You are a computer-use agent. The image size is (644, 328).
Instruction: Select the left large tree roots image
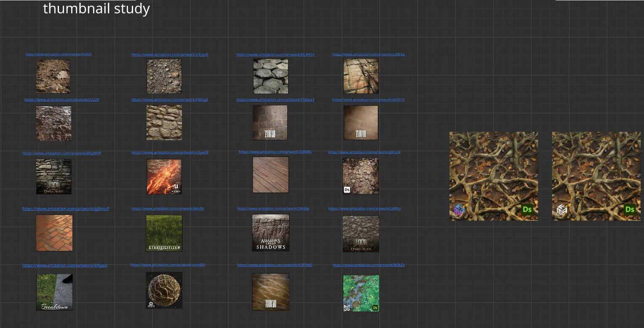click(x=494, y=176)
